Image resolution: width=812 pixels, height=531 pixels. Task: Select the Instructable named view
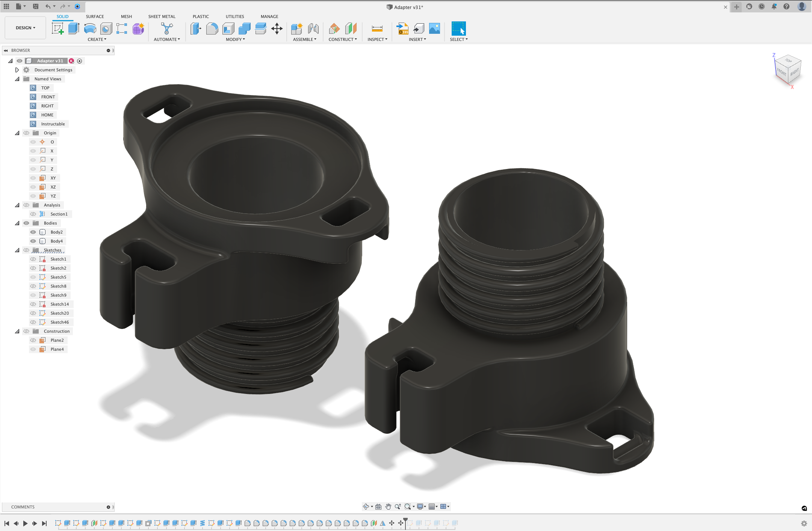(x=53, y=124)
